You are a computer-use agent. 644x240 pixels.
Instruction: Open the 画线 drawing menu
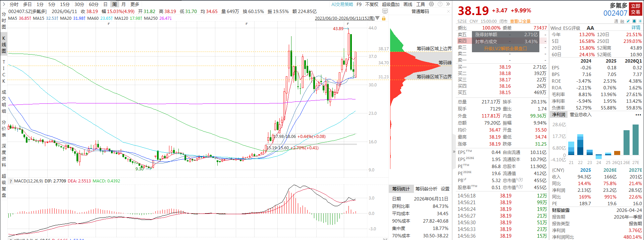pyautogui.click(x=408, y=4)
